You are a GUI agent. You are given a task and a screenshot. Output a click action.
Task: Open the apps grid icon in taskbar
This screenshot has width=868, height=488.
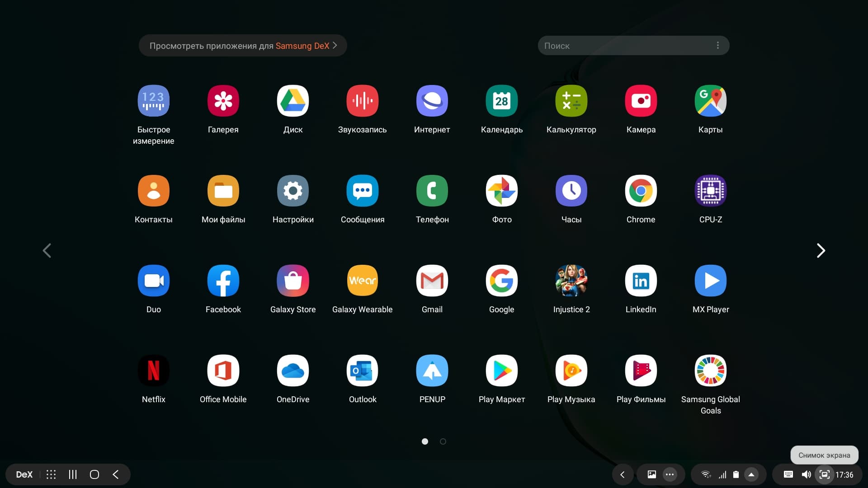pos(51,474)
